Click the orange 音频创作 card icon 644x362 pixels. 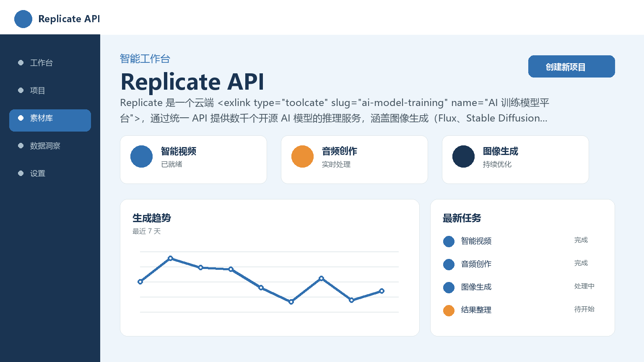click(x=302, y=156)
